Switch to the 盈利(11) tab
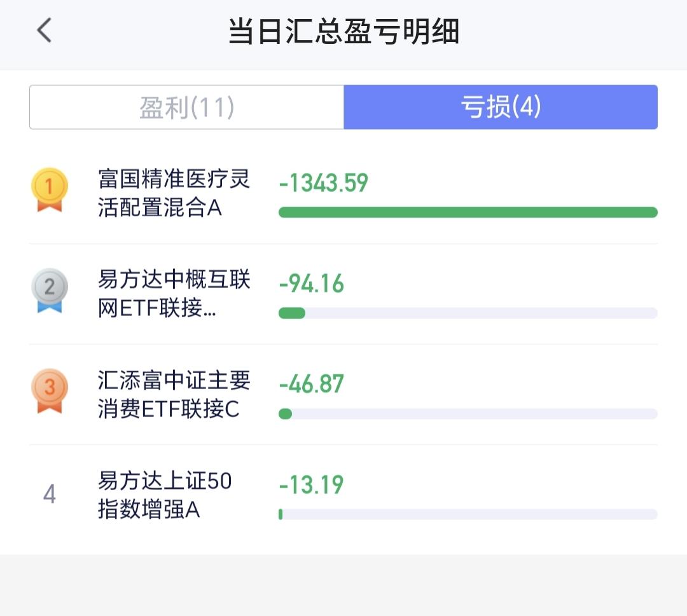 click(x=187, y=107)
